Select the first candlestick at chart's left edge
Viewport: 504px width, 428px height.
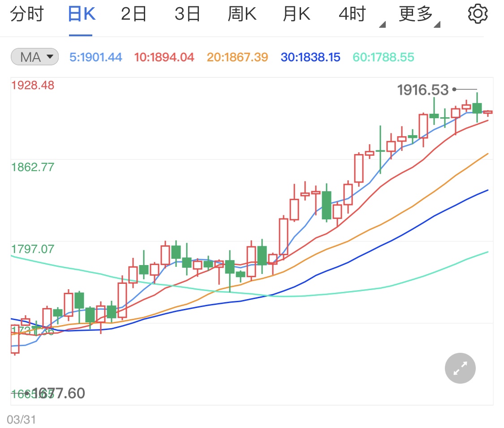tap(15, 339)
